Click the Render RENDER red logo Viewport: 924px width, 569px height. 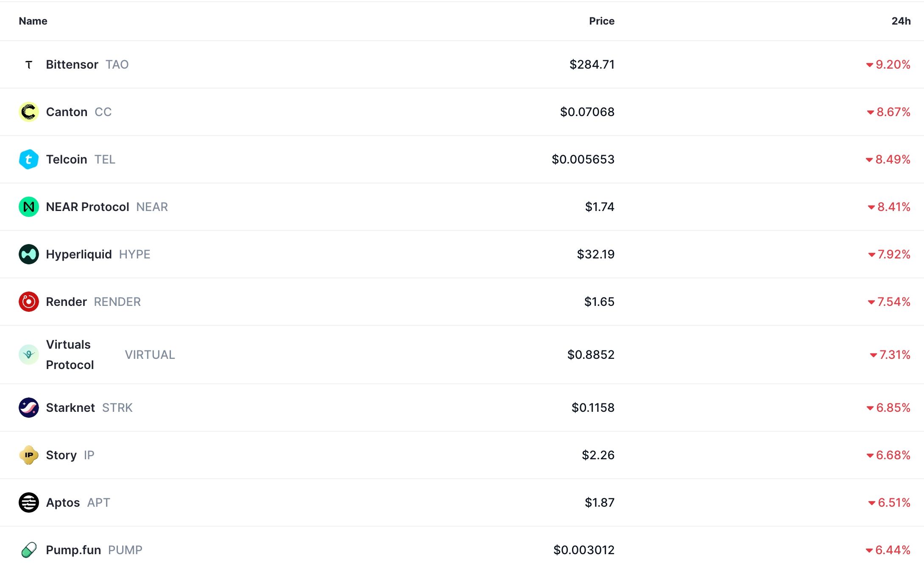(28, 302)
